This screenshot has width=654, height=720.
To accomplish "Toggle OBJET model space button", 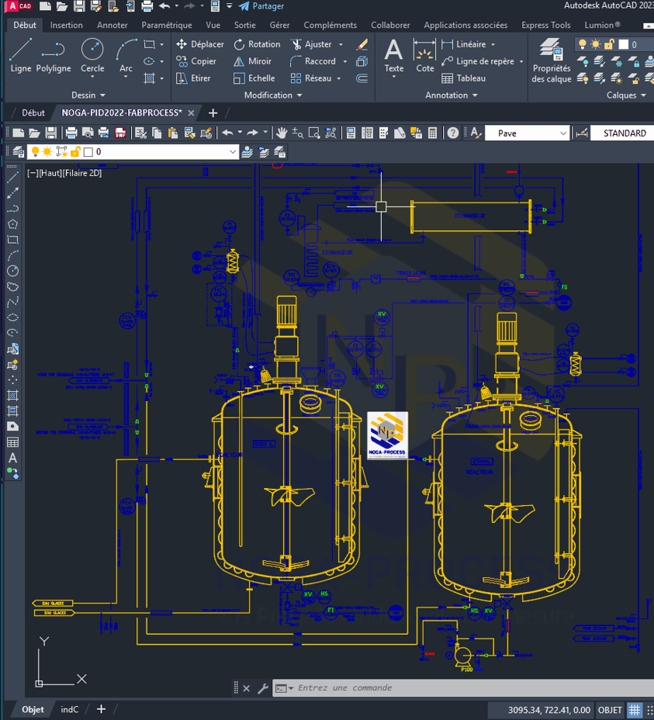I will [x=609, y=710].
